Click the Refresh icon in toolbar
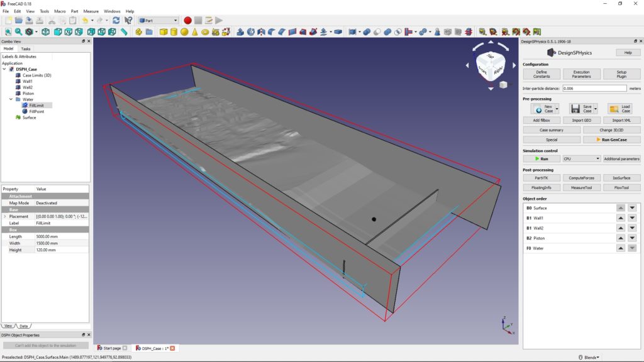The height and width of the screenshot is (362, 644). [x=116, y=21]
